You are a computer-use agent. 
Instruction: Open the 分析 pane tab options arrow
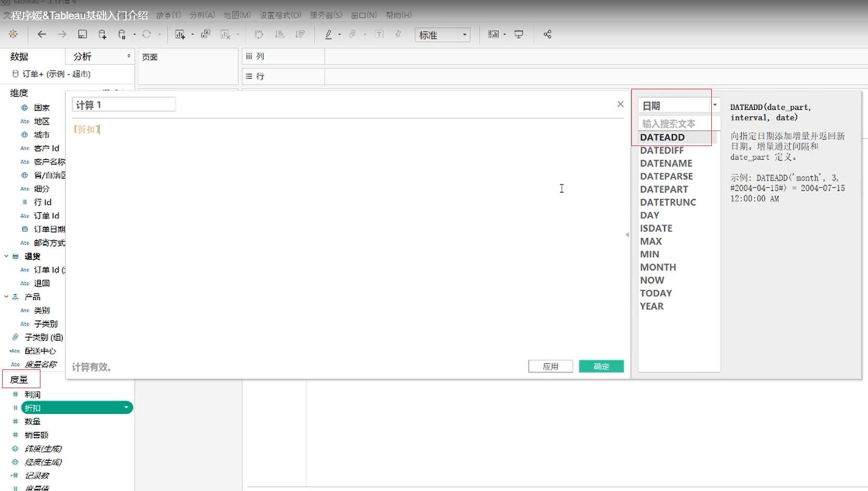tap(129, 56)
